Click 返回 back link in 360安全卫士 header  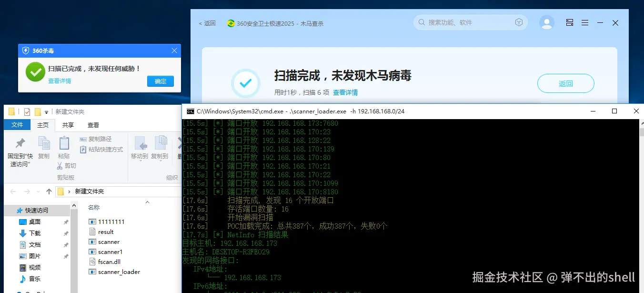(x=207, y=23)
